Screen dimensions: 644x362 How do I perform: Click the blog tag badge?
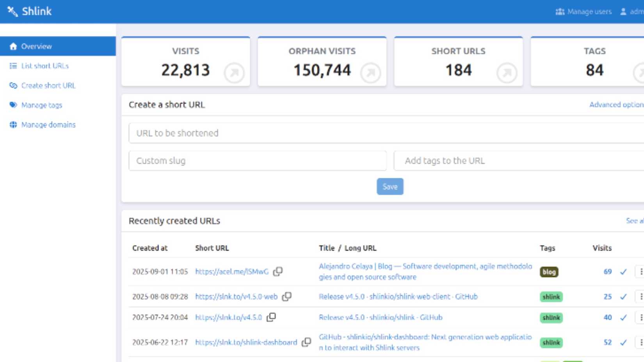click(549, 272)
